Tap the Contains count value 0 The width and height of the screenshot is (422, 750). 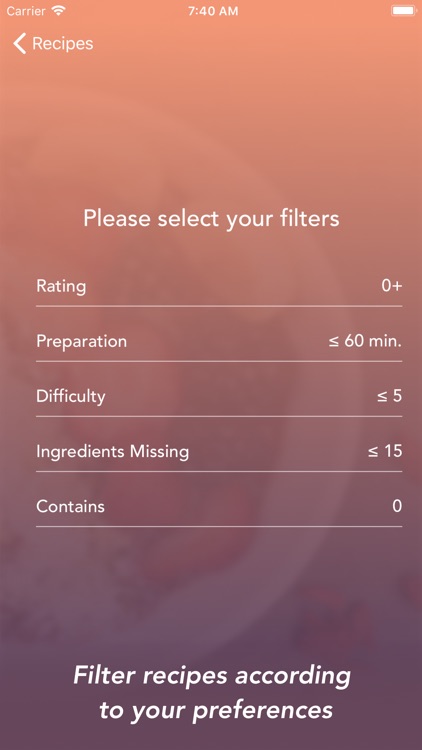397,506
